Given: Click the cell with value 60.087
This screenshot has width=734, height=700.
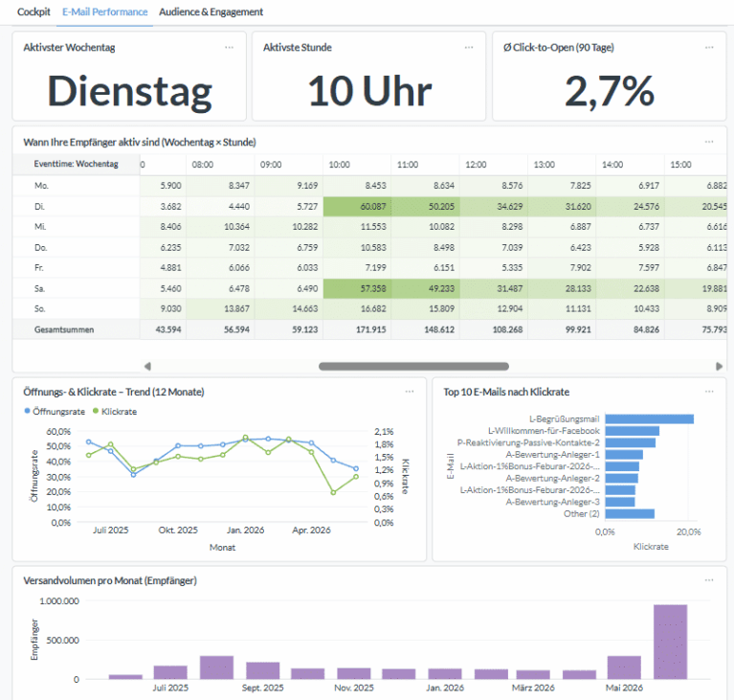Looking at the screenshot, I should pos(357,206).
